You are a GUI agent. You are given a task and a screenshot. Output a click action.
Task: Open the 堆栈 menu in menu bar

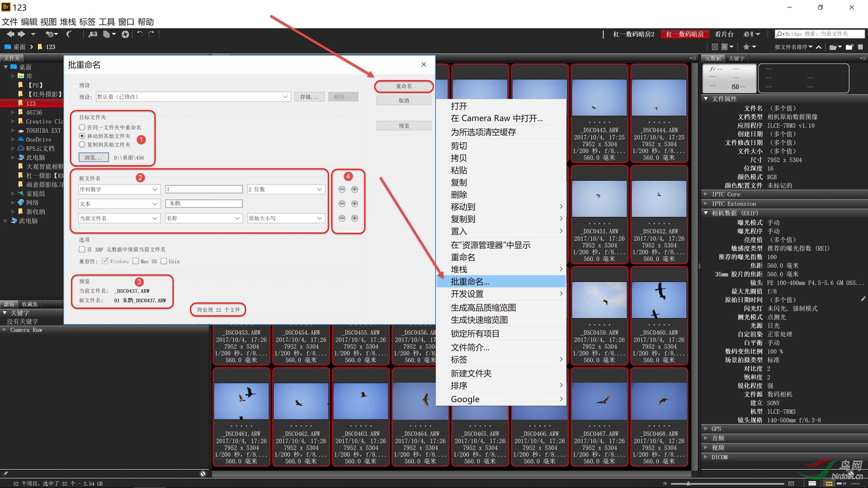pos(68,22)
